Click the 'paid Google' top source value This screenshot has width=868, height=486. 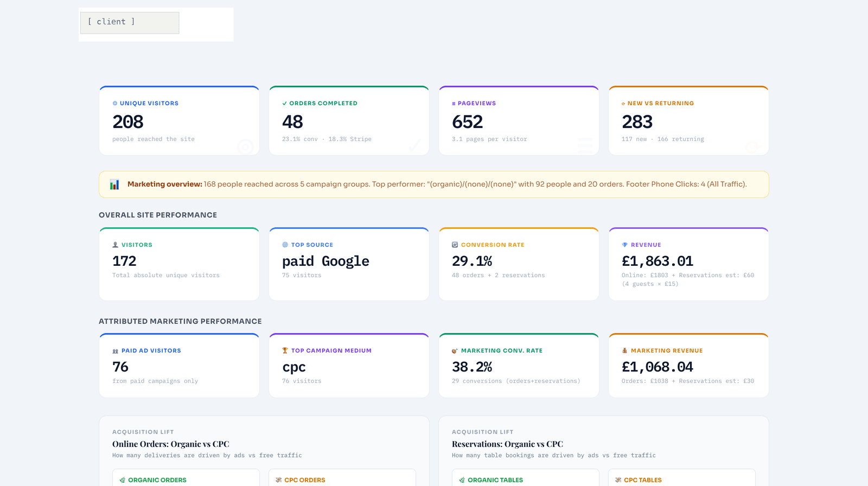click(x=325, y=261)
